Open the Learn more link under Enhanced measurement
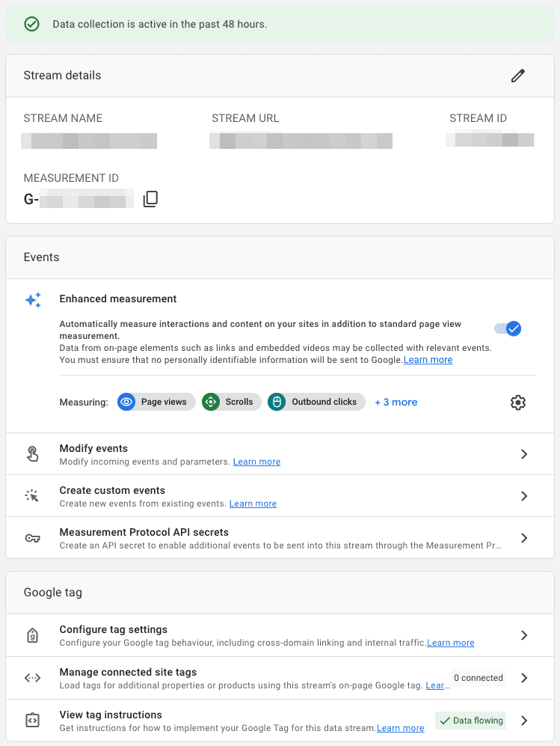The width and height of the screenshot is (560, 746). pyautogui.click(x=428, y=359)
